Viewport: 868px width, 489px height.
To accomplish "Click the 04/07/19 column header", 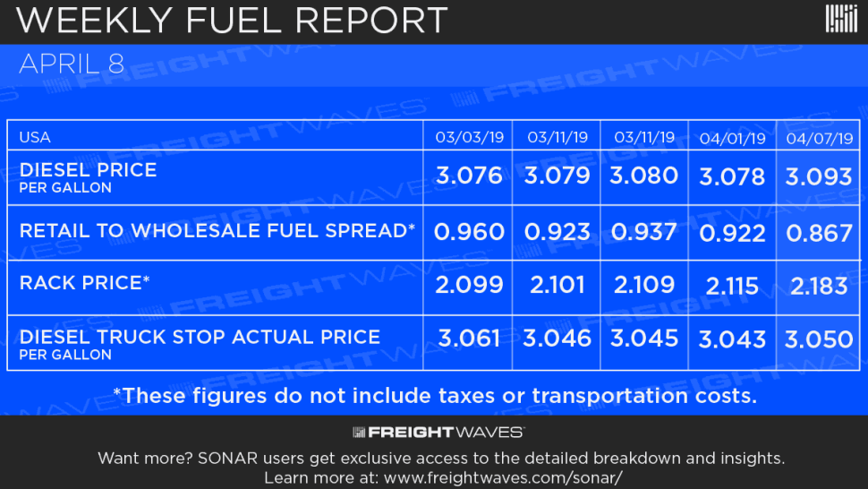I will click(820, 139).
